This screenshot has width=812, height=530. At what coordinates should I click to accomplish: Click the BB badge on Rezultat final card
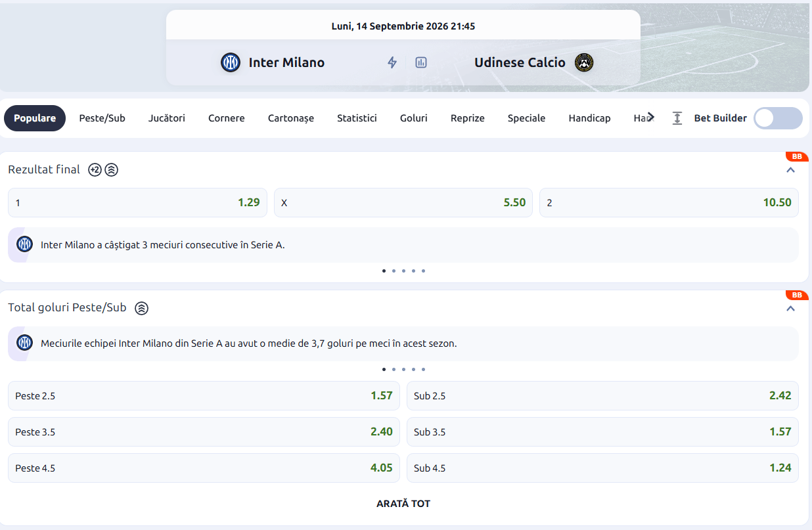click(797, 156)
